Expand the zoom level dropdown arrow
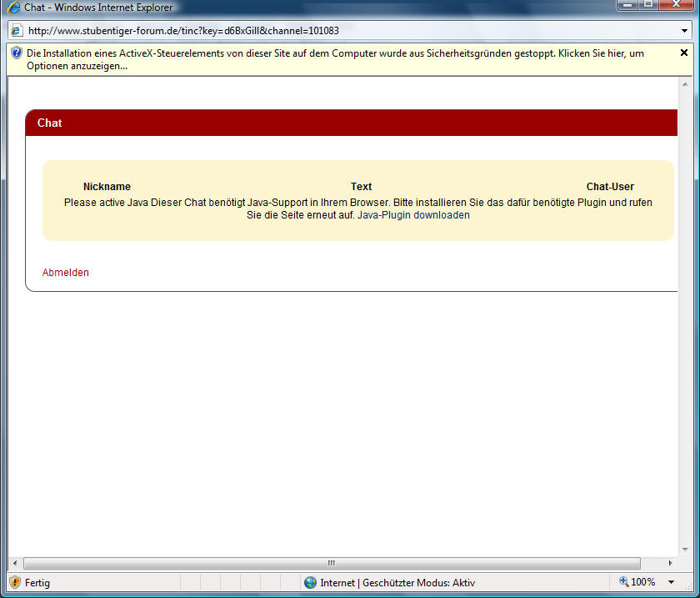 [672, 582]
